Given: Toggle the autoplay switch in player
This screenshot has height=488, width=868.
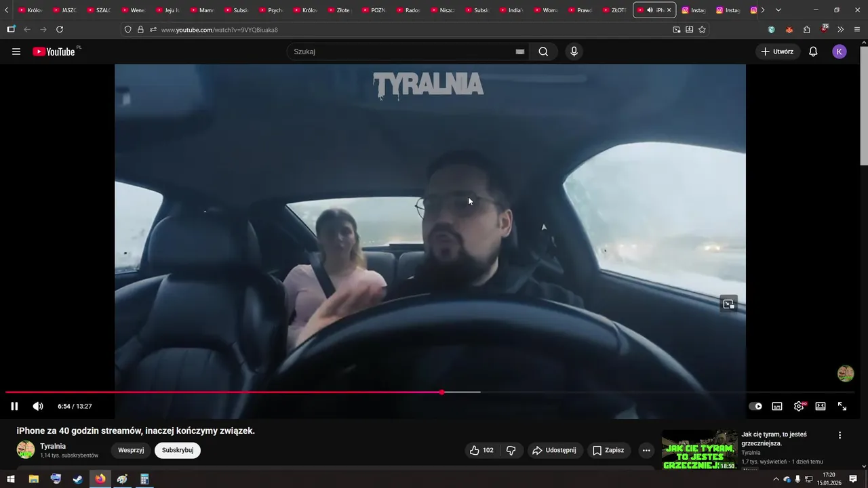Looking at the screenshot, I should tap(755, 406).
